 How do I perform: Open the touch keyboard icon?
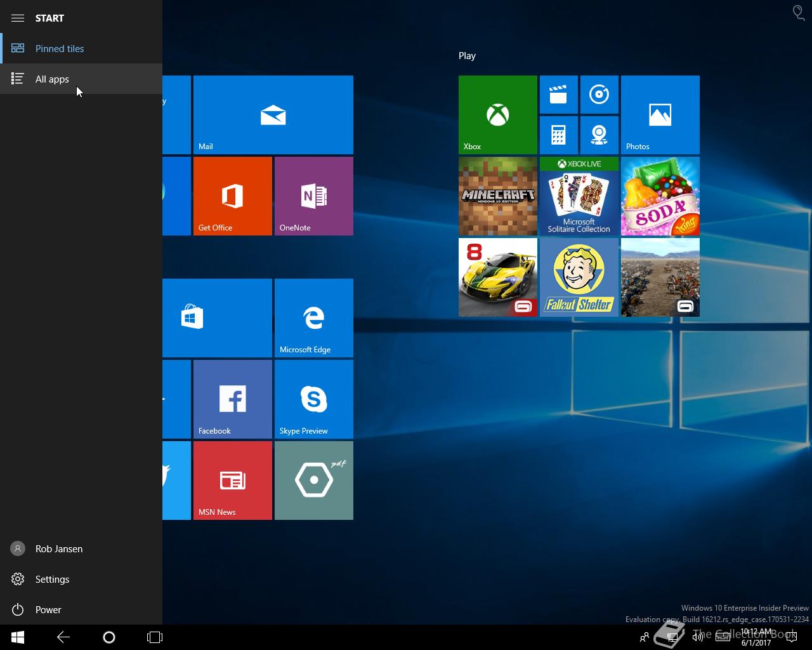tap(723, 637)
